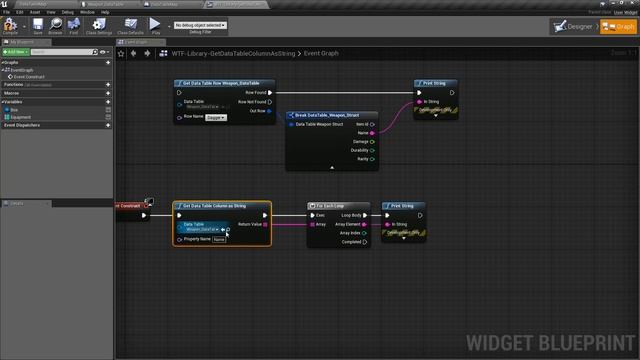Click the Out Row output pin
This screenshot has height=360, width=640.
point(269,111)
